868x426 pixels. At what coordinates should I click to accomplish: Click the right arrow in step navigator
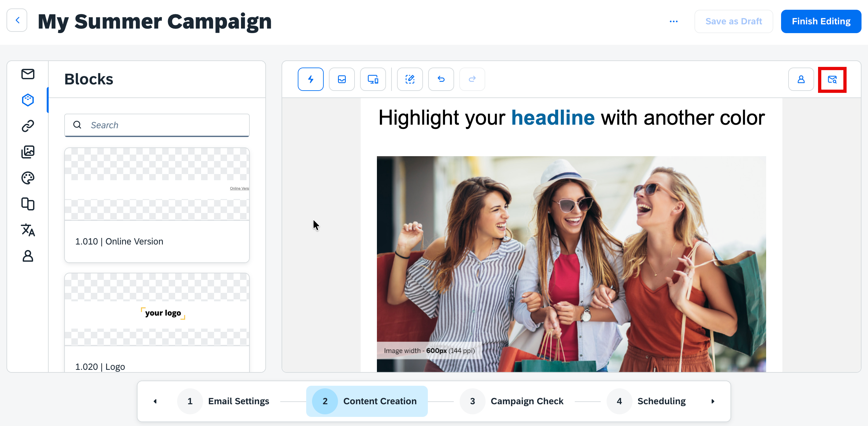coord(713,401)
